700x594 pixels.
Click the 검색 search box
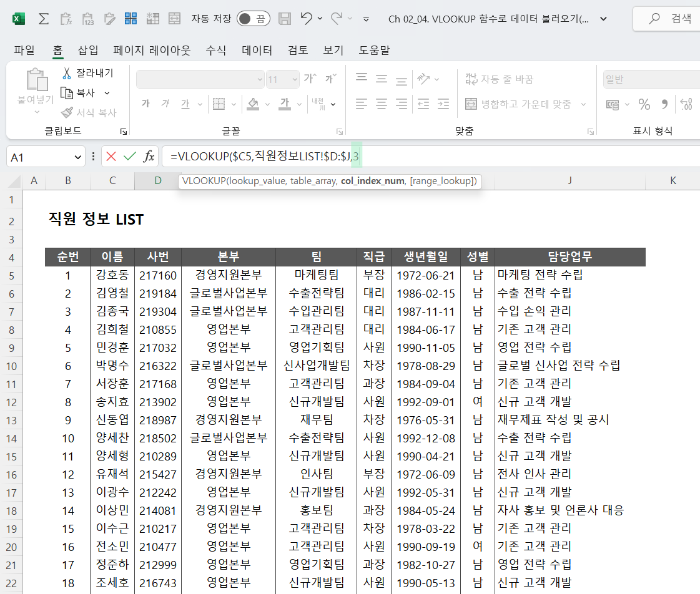pos(667,19)
